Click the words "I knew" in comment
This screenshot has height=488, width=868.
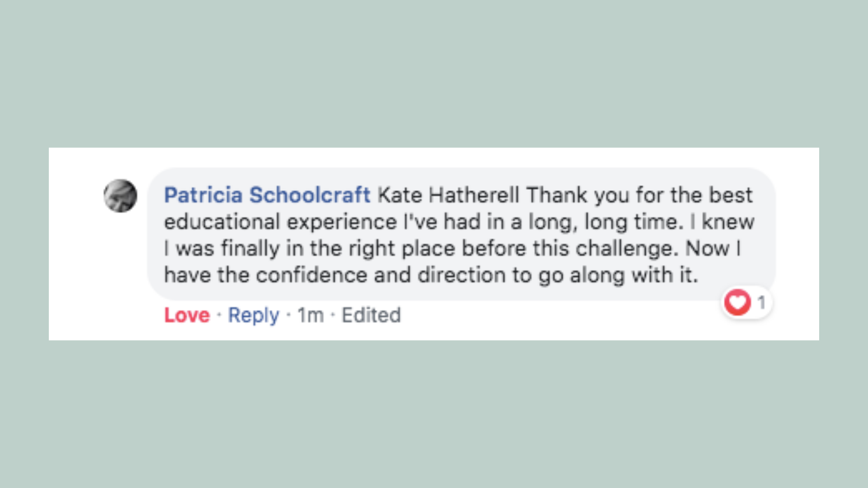pos(722,222)
